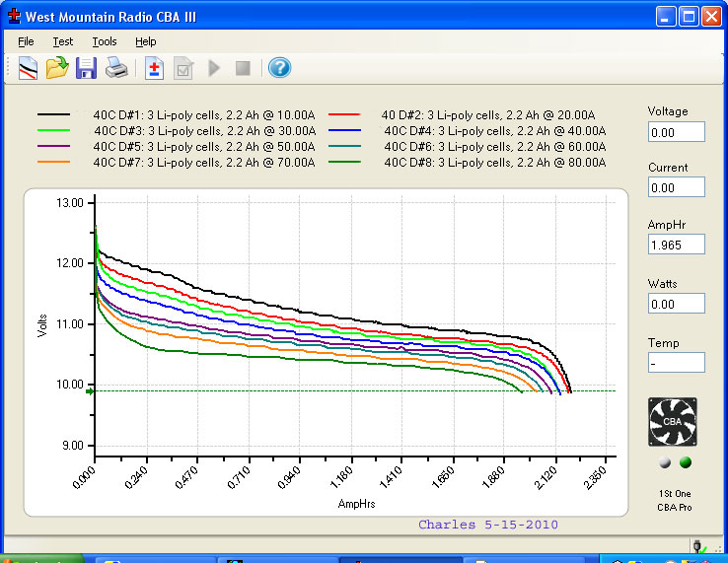The height and width of the screenshot is (563, 728).
Task: Click the CBA fan icon
Action: (672, 422)
